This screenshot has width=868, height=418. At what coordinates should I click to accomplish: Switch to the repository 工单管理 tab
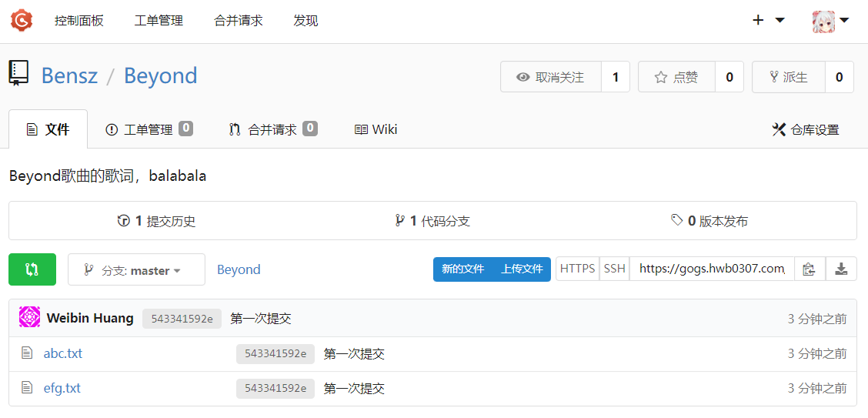click(149, 129)
